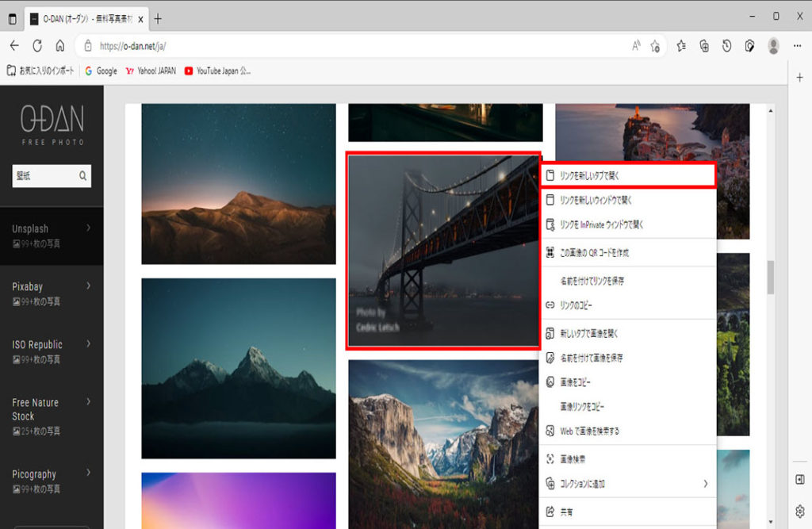The height and width of the screenshot is (529, 812).
Task: Open the browser profile avatar
Action: [x=773, y=46]
